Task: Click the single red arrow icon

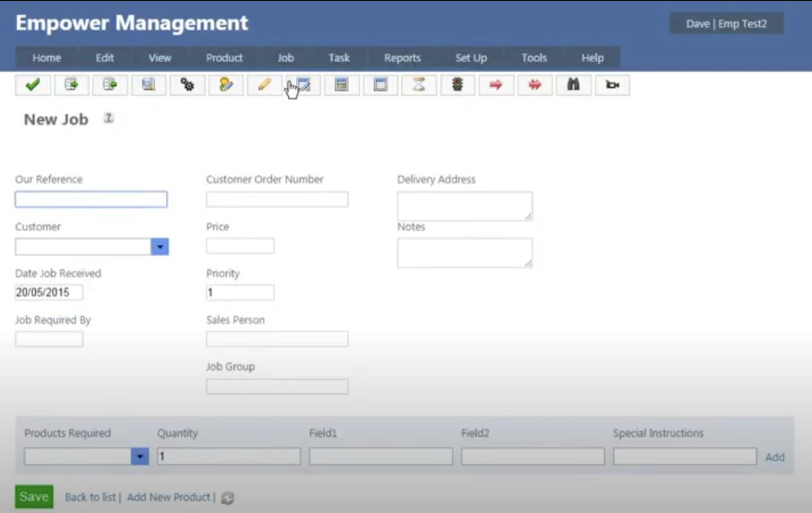Action: [x=496, y=85]
